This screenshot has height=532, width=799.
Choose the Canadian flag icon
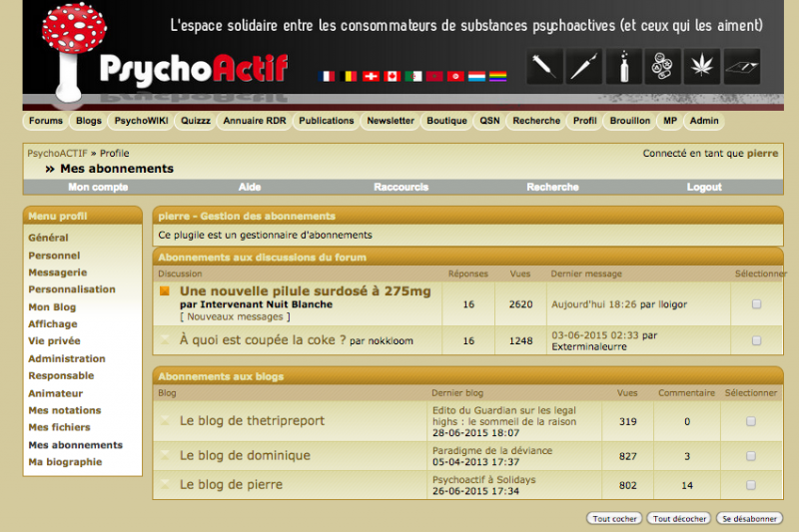(392, 76)
